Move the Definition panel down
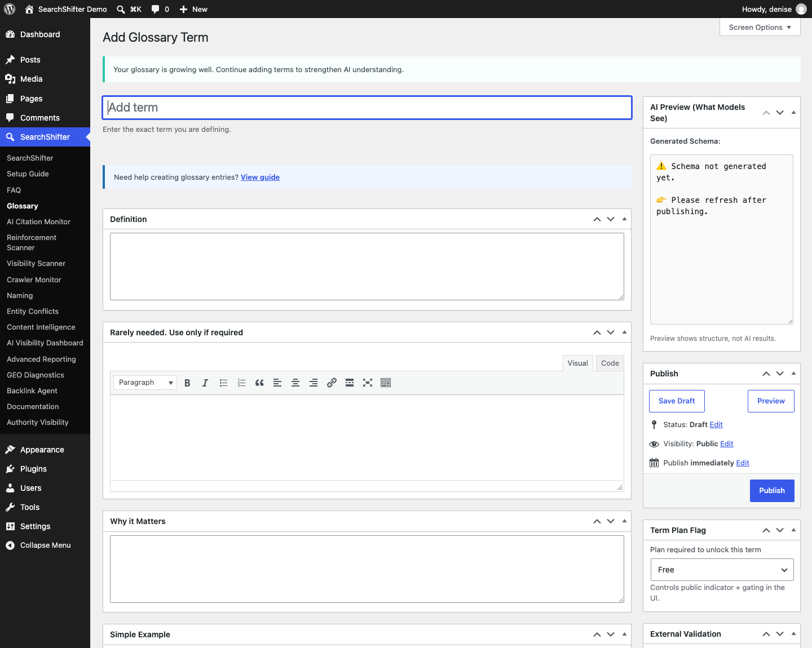The height and width of the screenshot is (648, 812). point(611,219)
